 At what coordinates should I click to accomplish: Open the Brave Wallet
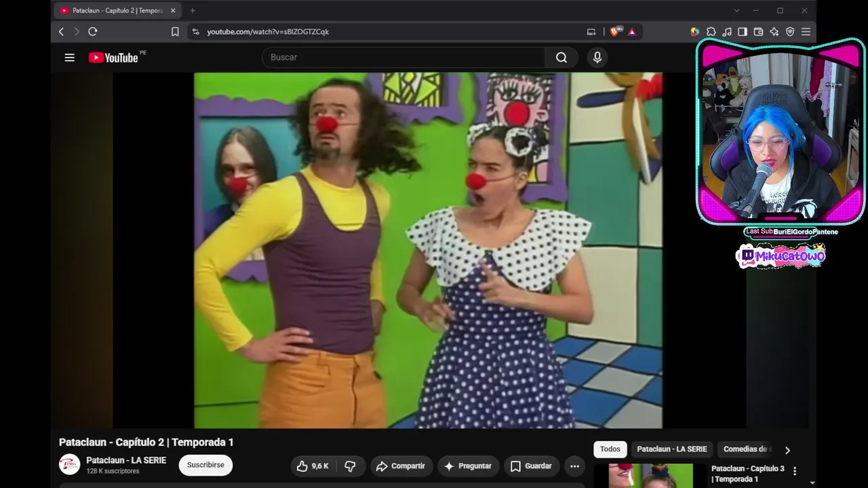click(x=758, y=32)
